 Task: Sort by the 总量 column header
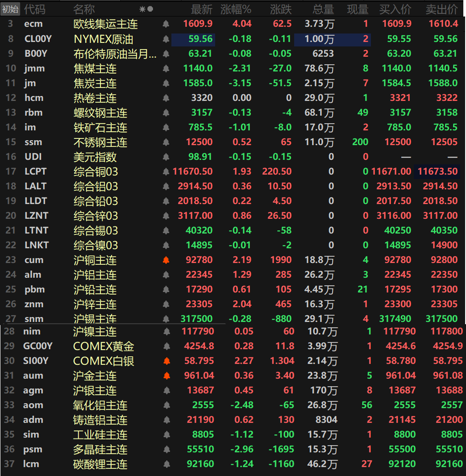(x=323, y=9)
